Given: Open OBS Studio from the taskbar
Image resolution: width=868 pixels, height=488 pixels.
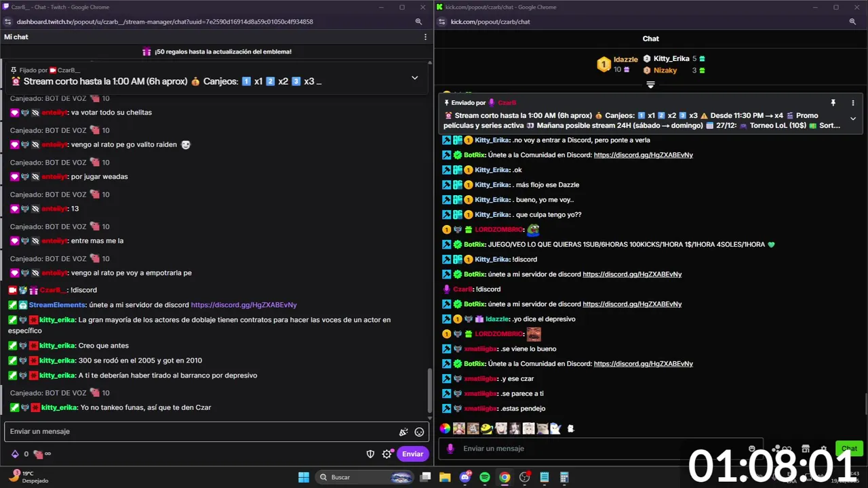Looking at the screenshot, I should 524,477.
